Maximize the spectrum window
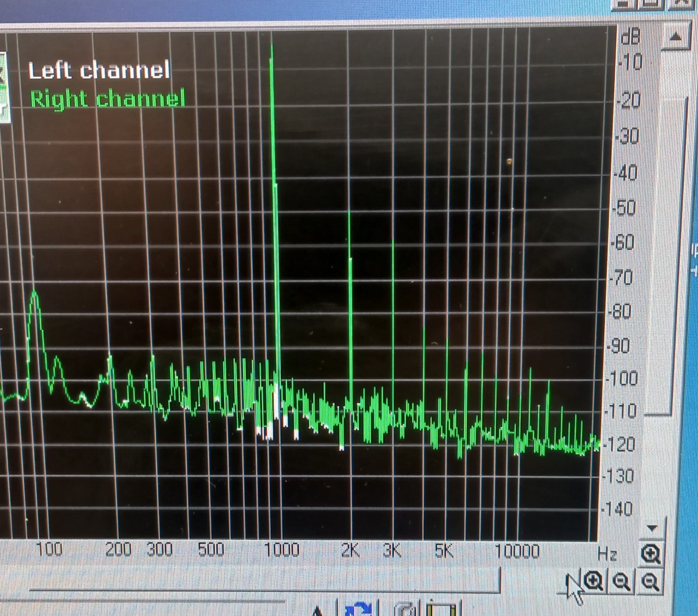This screenshot has height=616, width=698. pos(652,5)
